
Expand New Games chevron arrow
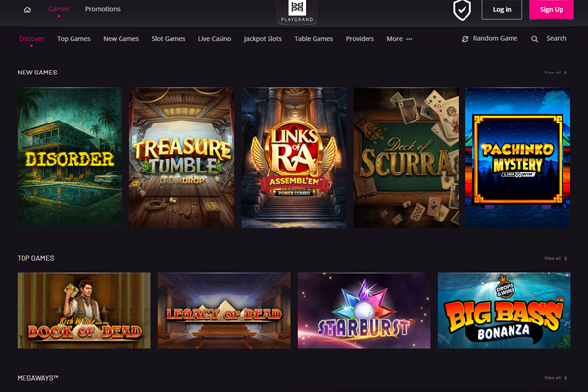tap(565, 73)
